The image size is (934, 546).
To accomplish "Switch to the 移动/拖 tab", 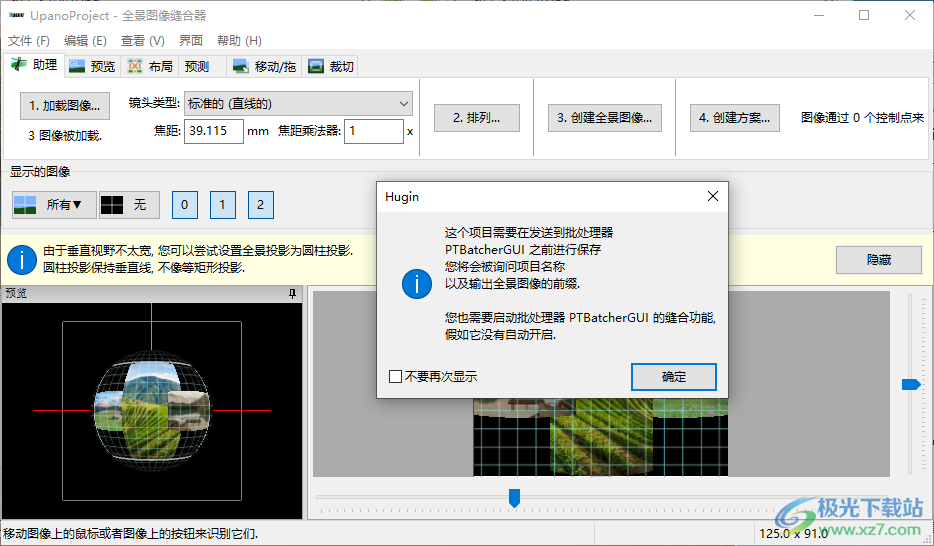I will tap(264, 66).
